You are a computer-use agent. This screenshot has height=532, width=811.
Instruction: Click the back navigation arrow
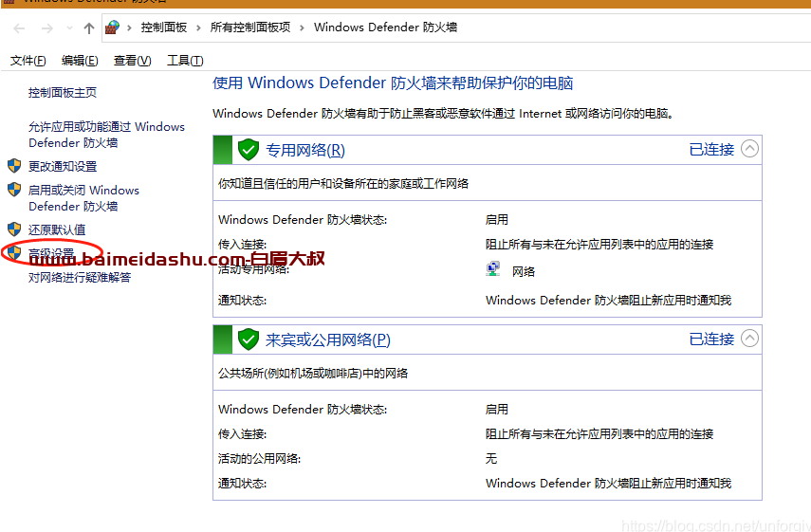(19, 28)
